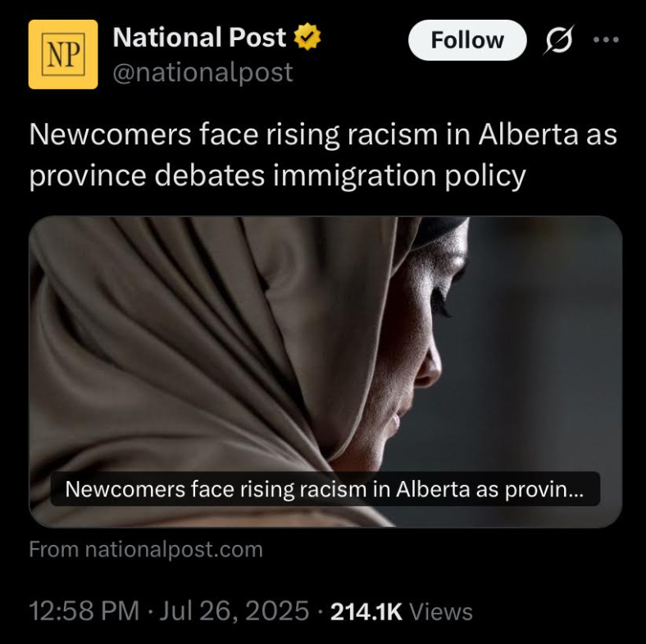Click the Jul 26, 2025 post date
Screen dimensions: 646x644
pyautogui.click(x=234, y=610)
